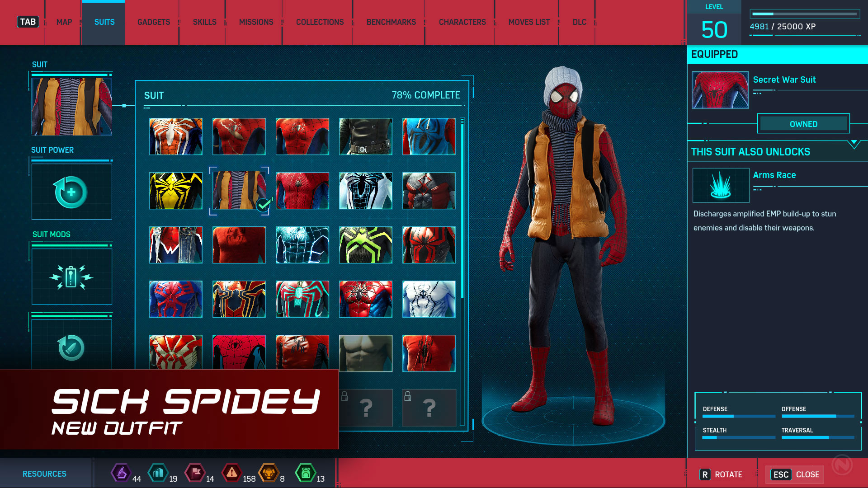The image size is (868, 488).
Task: Choose the Scarlet Spider blue hoodie suit
Action: [429, 136]
